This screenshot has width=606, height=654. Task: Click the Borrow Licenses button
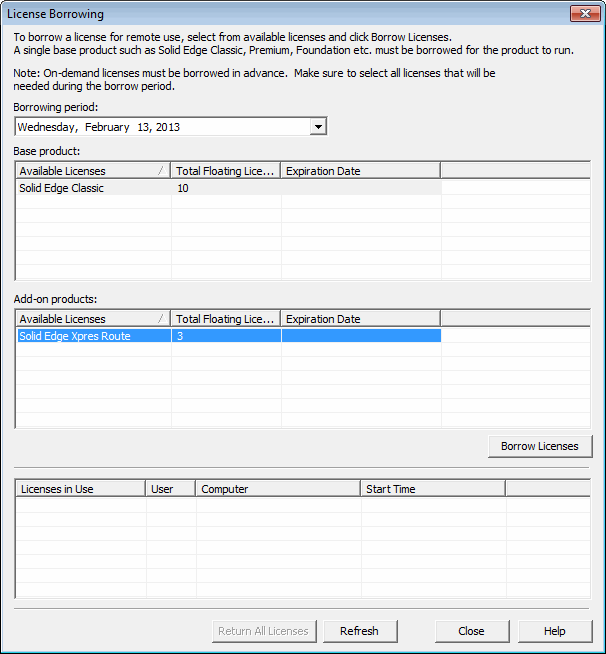[x=540, y=446]
